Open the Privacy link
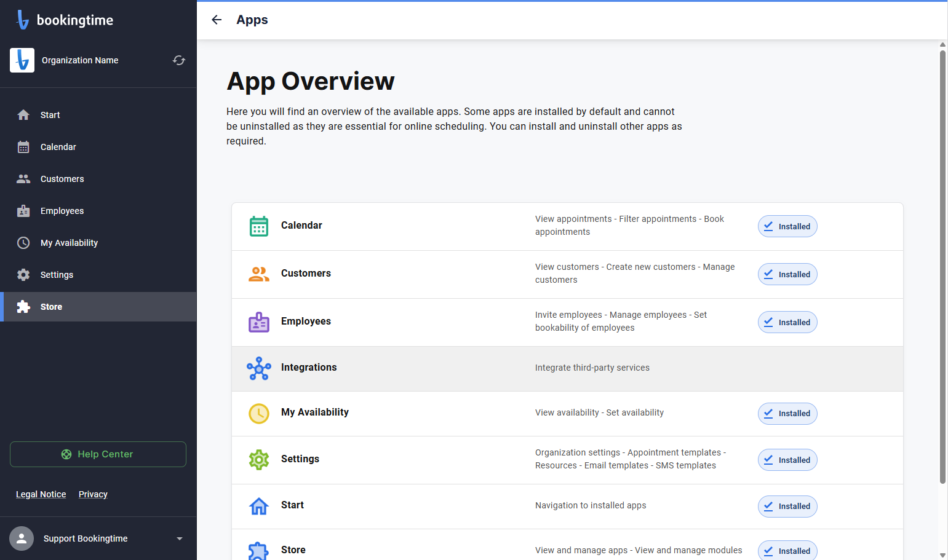 93,494
